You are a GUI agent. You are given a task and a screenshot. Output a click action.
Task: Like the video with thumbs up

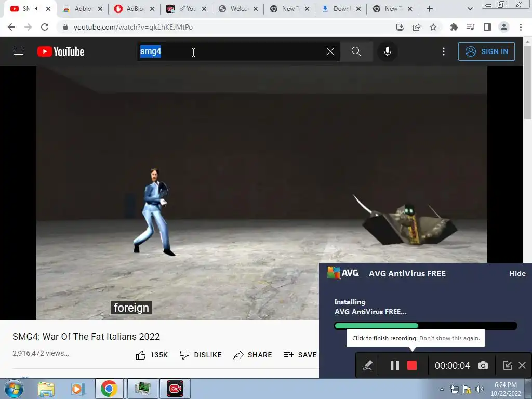pos(152,355)
